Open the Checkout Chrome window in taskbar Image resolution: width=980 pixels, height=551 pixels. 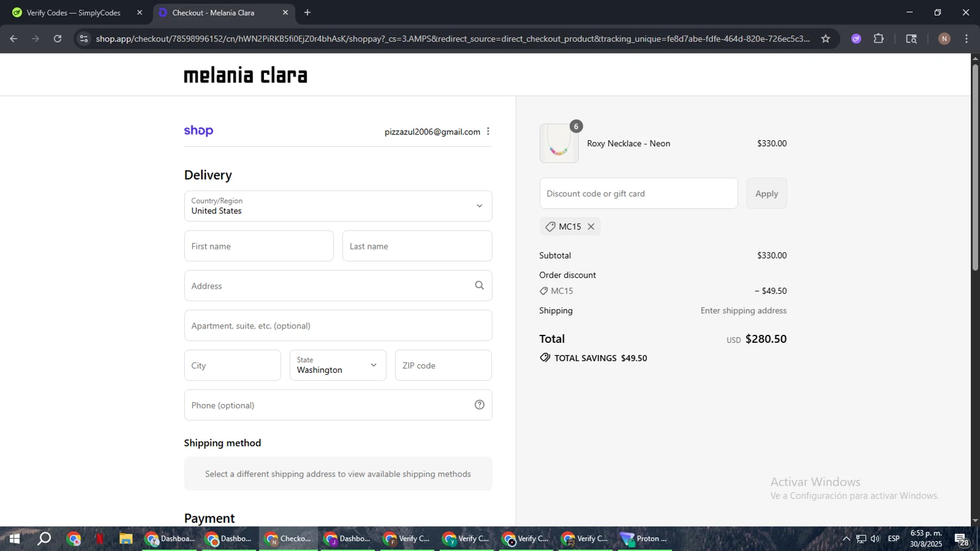coord(288,539)
